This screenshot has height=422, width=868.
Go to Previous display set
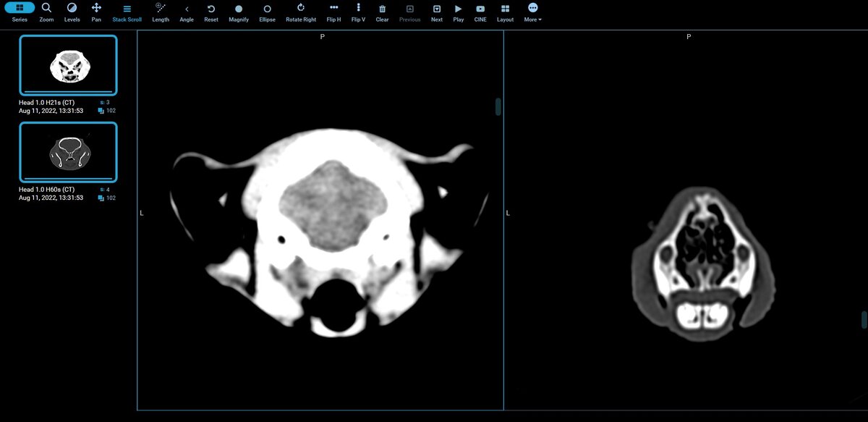point(409,12)
